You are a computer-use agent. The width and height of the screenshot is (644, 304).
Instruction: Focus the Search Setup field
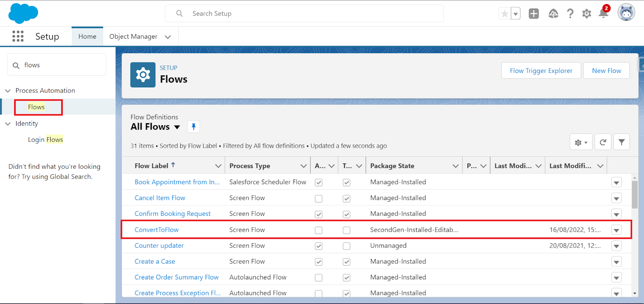pyautogui.click(x=304, y=14)
